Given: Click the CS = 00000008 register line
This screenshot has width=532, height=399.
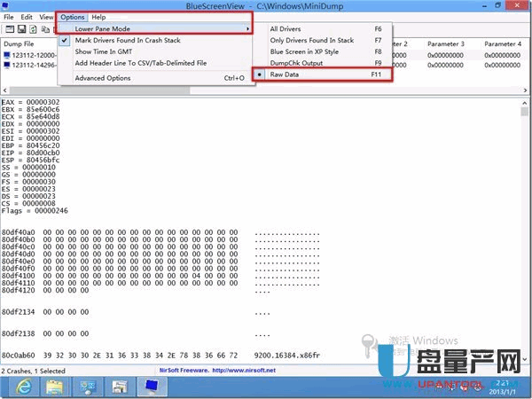Looking at the screenshot, I should pos(28,203).
